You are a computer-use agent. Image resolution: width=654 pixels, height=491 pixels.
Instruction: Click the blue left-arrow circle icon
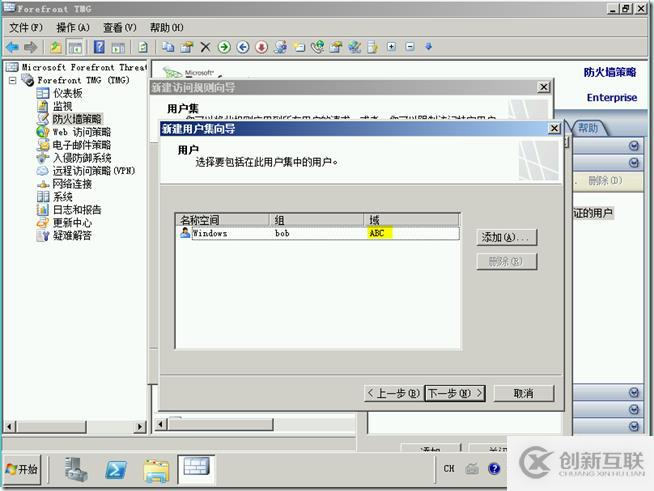point(243,47)
